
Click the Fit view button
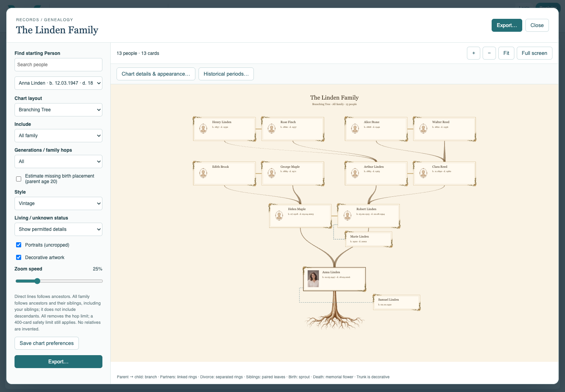tap(506, 53)
